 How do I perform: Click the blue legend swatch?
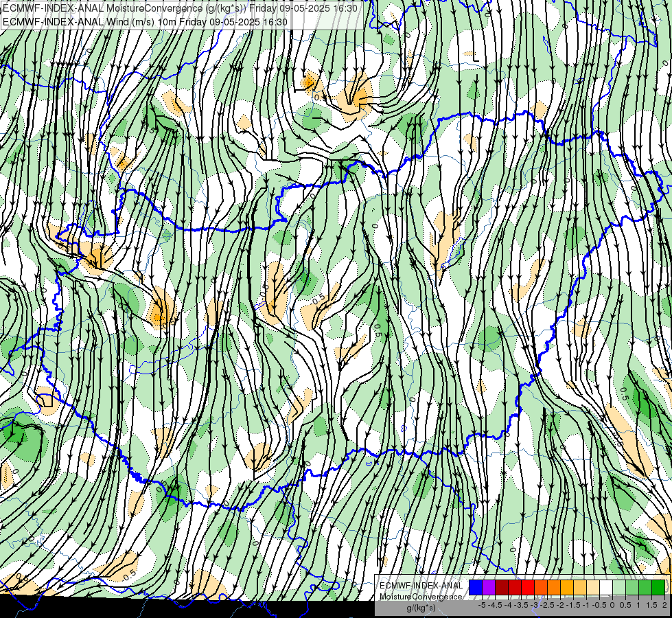point(476,587)
